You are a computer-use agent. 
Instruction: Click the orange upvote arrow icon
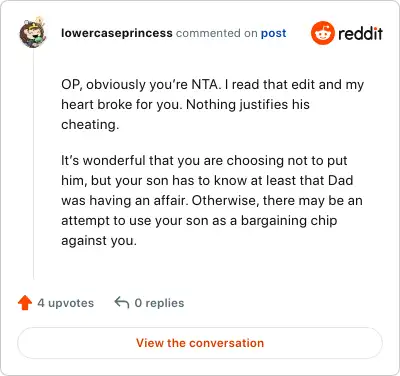25,303
